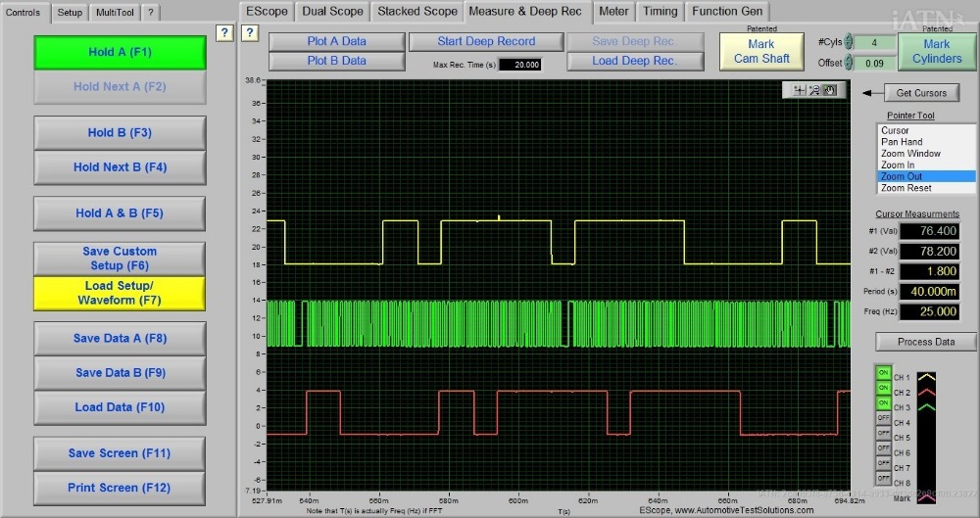Switch to the Dual Scope tab
The image size is (980, 518).
pos(332,11)
